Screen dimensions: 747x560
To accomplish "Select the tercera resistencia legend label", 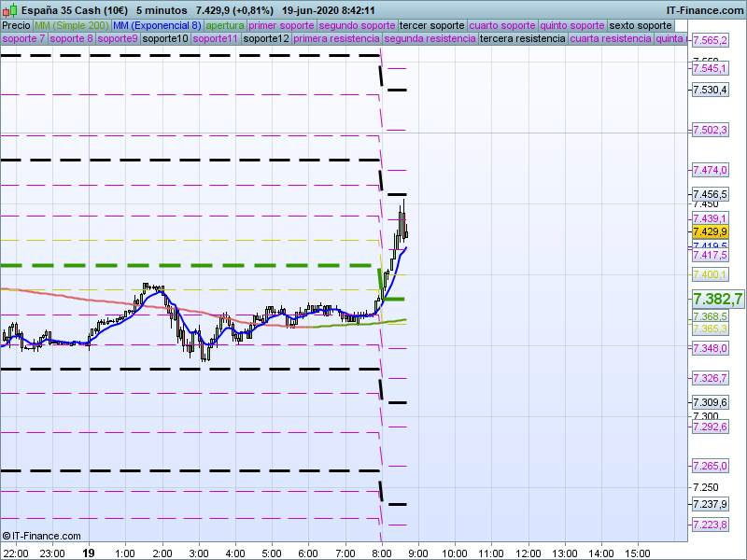I will [x=521, y=39].
